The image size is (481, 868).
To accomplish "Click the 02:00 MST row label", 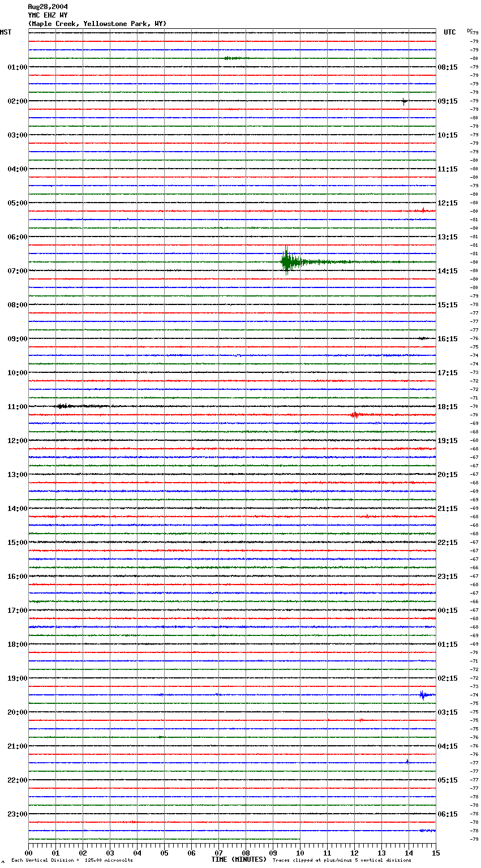I will click(17, 101).
